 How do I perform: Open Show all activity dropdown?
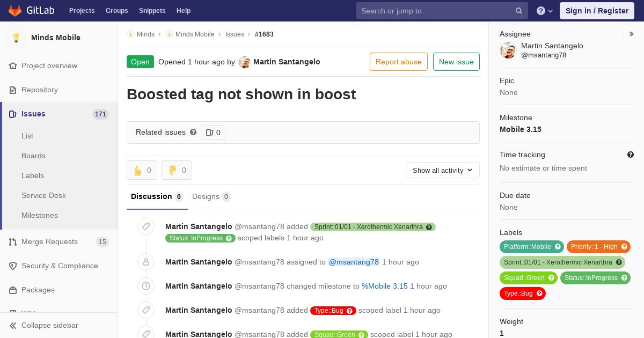[443, 170]
